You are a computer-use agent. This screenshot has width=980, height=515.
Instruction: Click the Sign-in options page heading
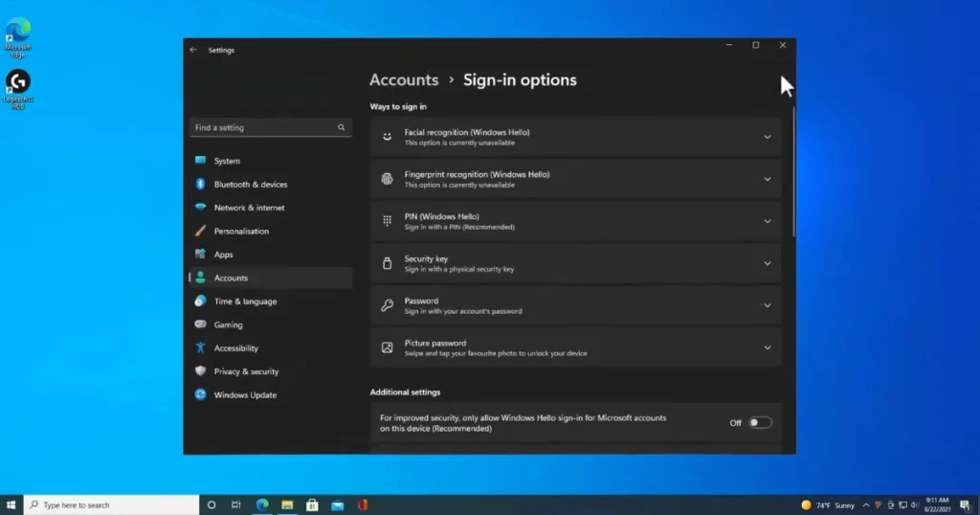click(x=520, y=80)
